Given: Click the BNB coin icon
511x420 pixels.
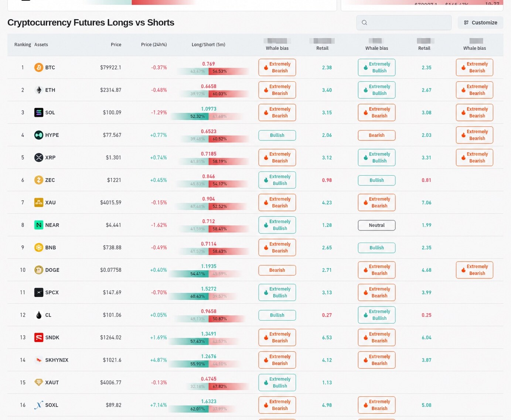Looking at the screenshot, I should (39, 247).
